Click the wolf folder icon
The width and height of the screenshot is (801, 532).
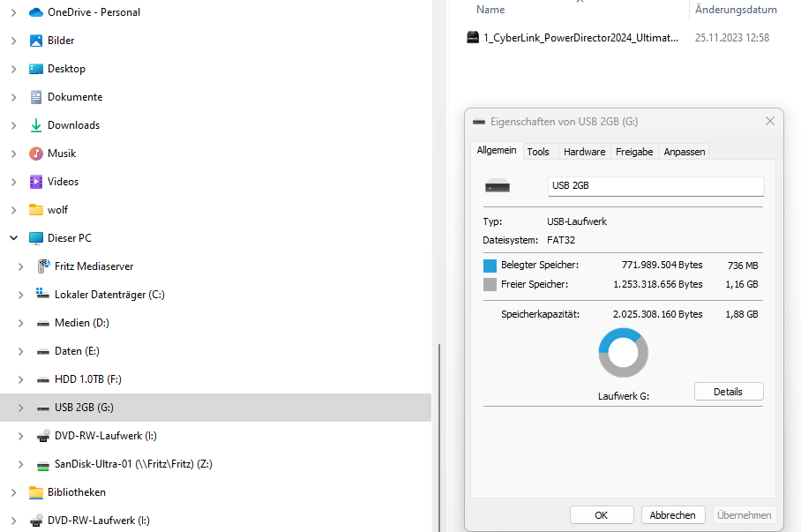pos(36,209)
